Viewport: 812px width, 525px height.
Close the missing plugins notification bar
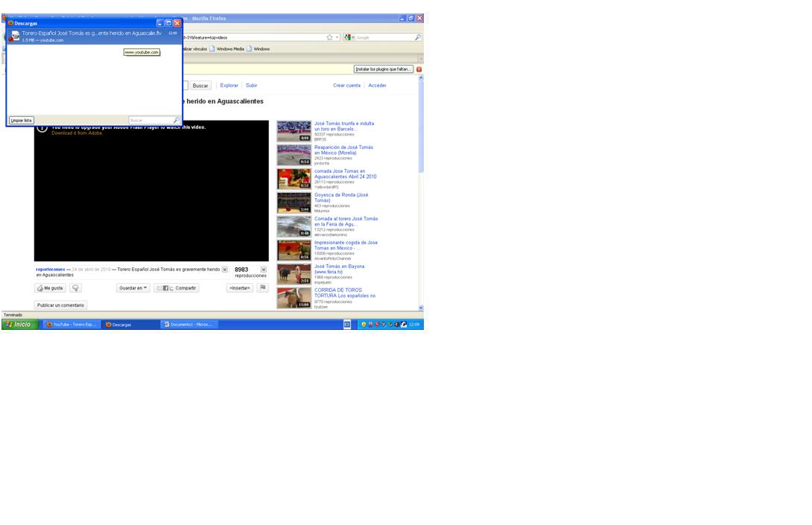tap(419, 69)
